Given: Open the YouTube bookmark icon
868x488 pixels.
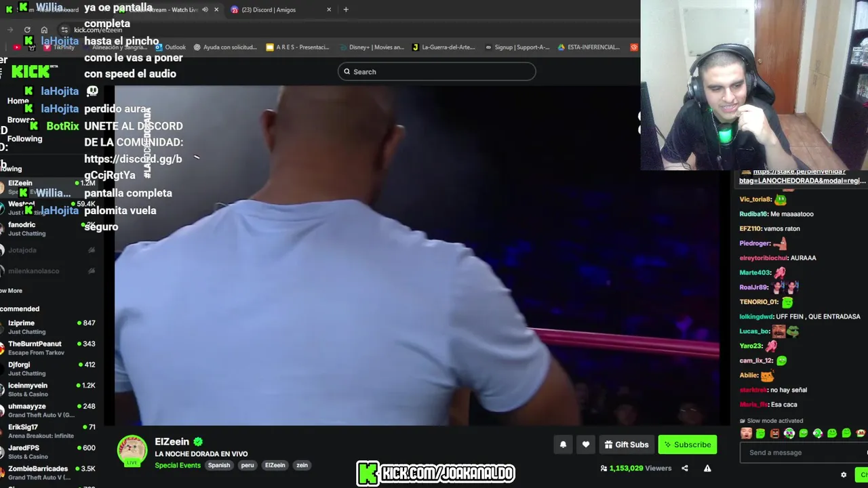Looking at the screenshot, I should 17,47.
